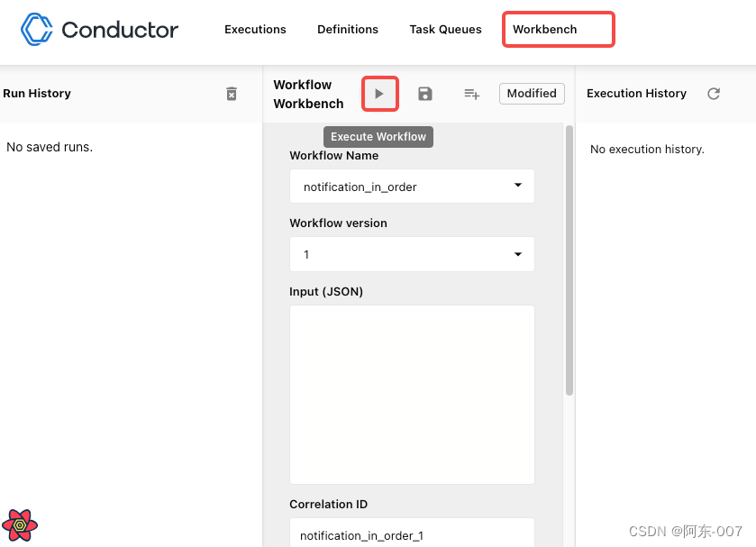The height and width of the screenshot is (547, 756).
Task: Open the Definitions page
Action: coord(348,29)
